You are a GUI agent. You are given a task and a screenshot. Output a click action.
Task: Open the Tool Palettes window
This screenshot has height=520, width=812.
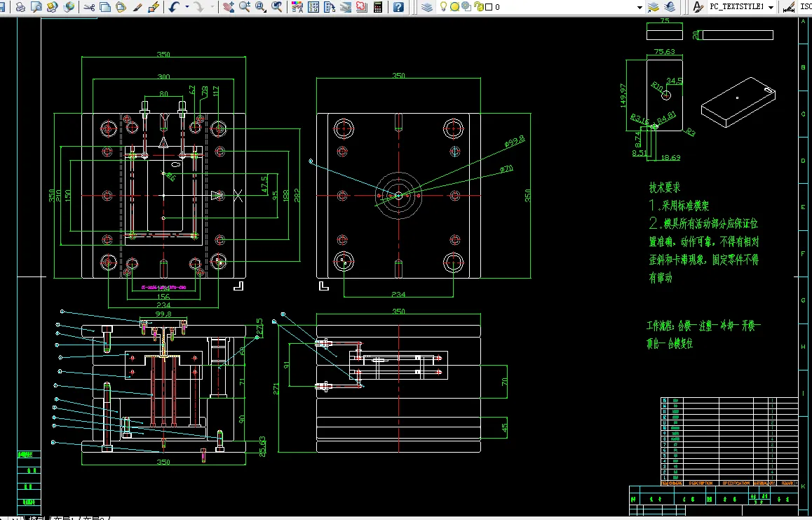(x=330, y=7)
